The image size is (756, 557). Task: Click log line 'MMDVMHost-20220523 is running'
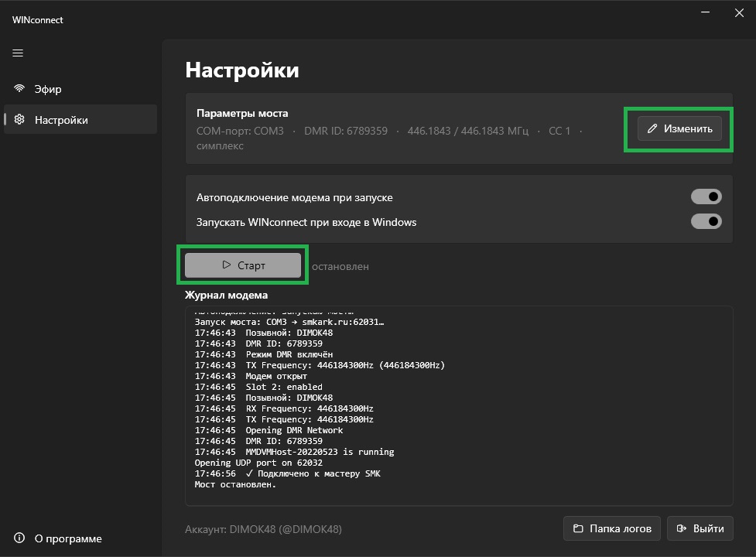(x=294, y=452)
